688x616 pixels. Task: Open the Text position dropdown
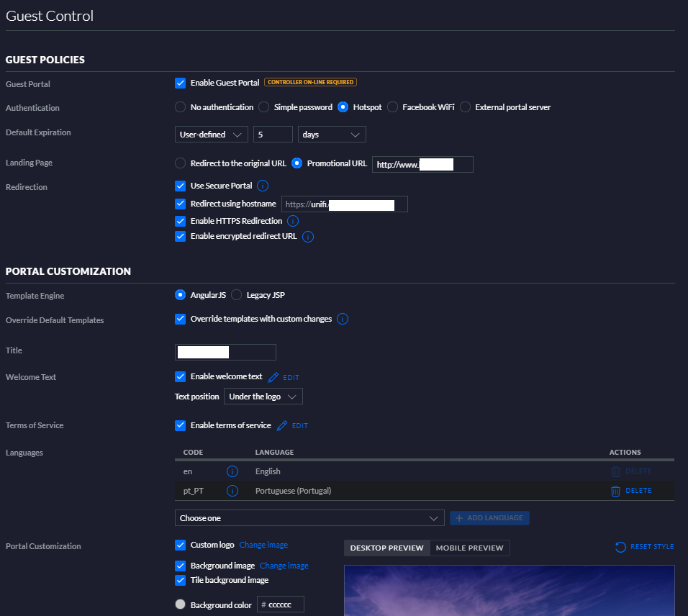coord(263,397)
